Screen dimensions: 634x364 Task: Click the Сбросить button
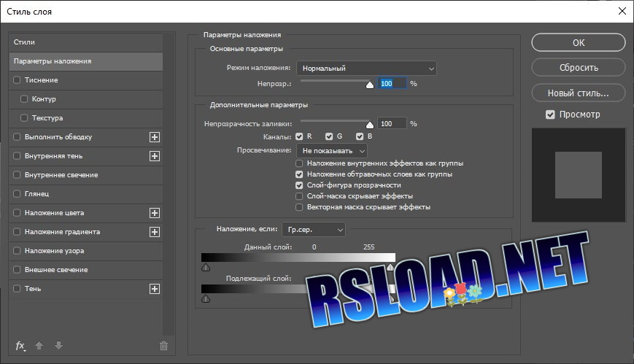pos(579,68)
